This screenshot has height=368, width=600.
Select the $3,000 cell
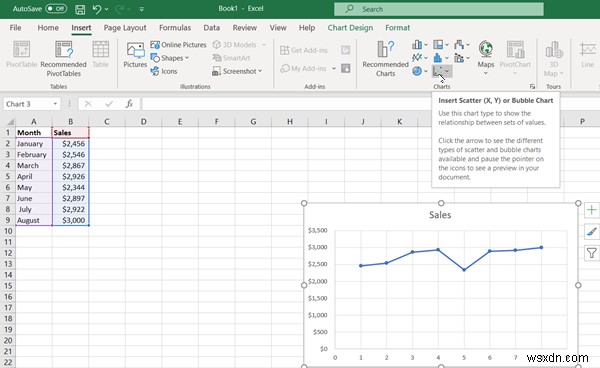coord(70,220)
